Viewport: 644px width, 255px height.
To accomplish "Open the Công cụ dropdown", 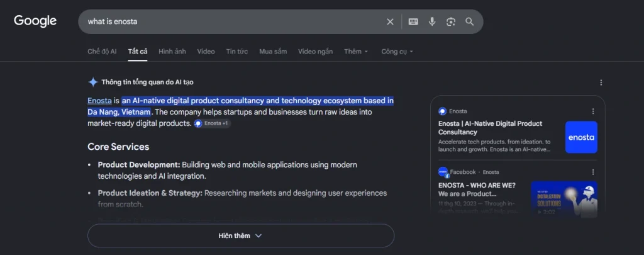I will [397, 52].
